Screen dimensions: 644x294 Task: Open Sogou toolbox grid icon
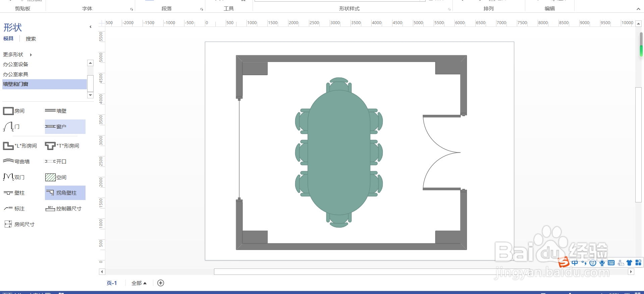pyautogui.click(x=638, y=263)
